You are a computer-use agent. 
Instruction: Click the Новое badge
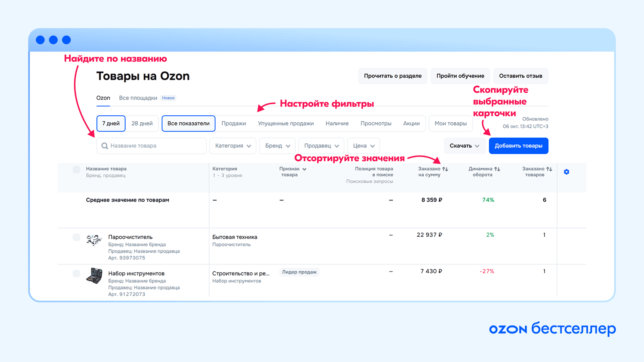(168, 98)
